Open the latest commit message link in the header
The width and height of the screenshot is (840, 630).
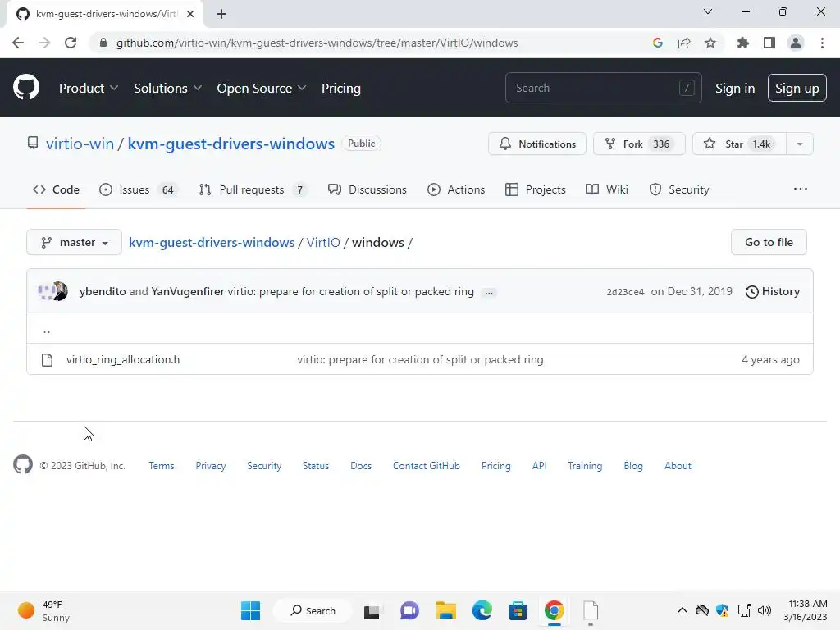coord(350,291)
